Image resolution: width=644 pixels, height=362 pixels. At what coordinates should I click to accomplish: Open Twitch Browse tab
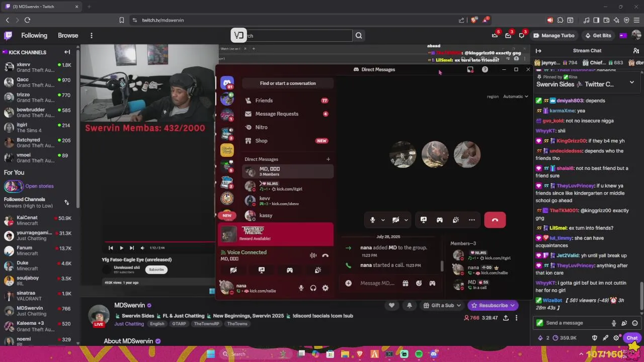(68, 36)
